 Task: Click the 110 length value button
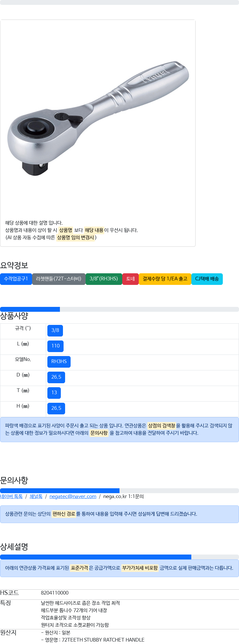[55, 346]
